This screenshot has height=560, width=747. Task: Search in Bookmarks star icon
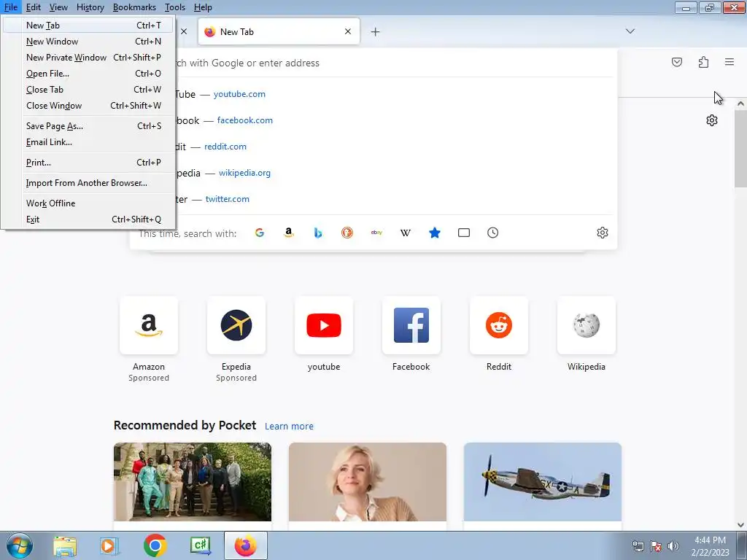pyautogui.click(x=435, y=233)
